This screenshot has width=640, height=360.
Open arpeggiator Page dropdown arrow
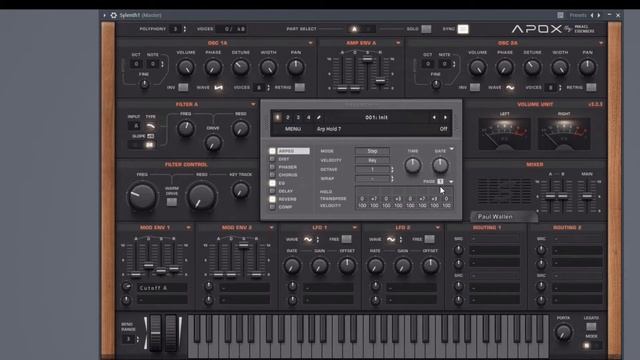451,181
